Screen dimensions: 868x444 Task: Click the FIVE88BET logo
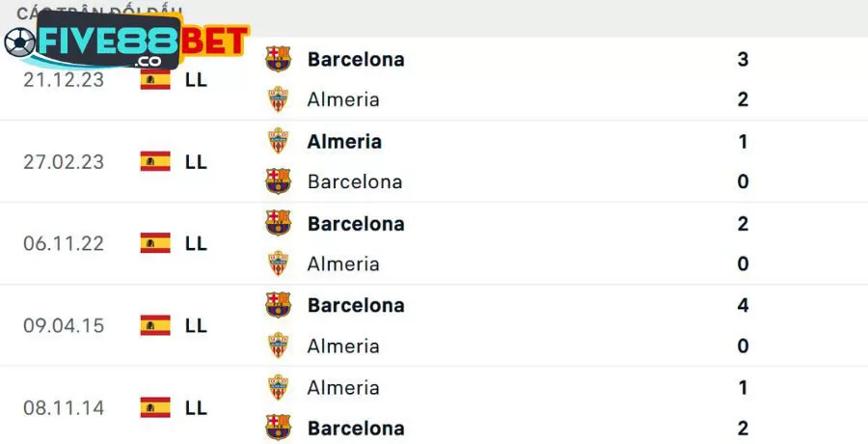125,42
